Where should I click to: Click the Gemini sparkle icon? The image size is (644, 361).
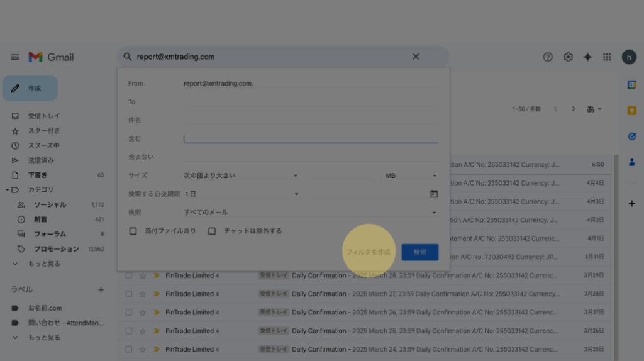pos(587,57)
